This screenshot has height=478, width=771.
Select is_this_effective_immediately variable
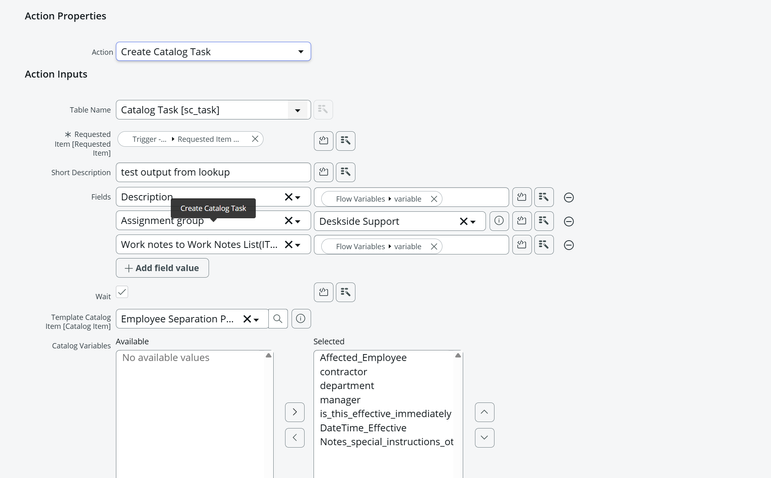click(x=385, y=414)
